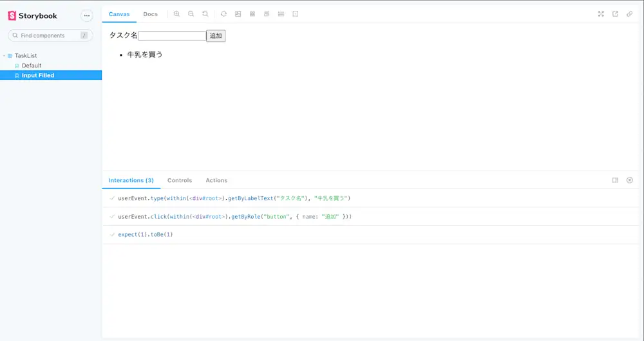Image resolution: width=644 pixels, height=341 pixels.
Task: Focus the Find components search field
Action: (50, 35)
